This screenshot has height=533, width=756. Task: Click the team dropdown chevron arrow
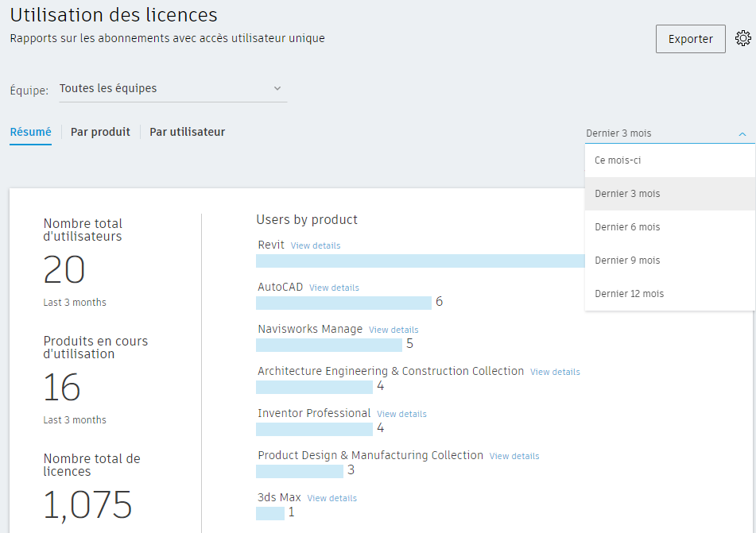coord(277,88)
